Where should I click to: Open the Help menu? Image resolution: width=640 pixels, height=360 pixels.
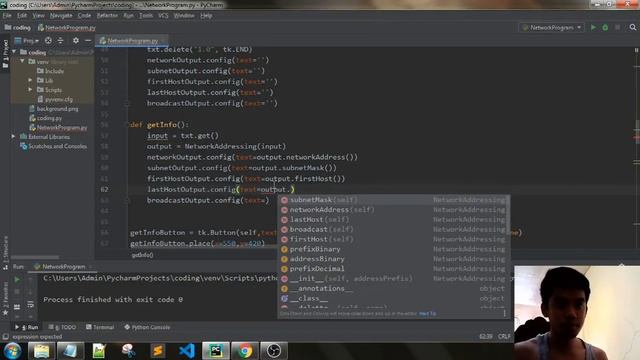tap(206, 16)
